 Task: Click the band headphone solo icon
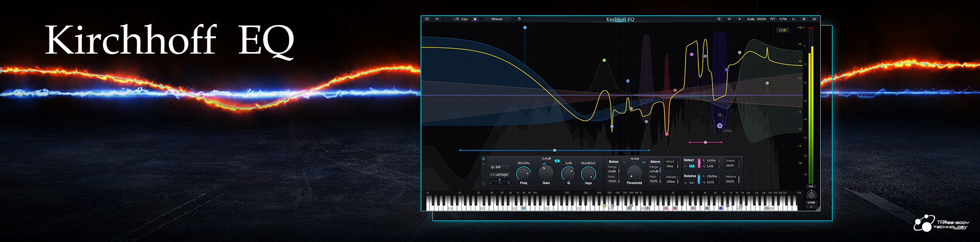(483, 164)
